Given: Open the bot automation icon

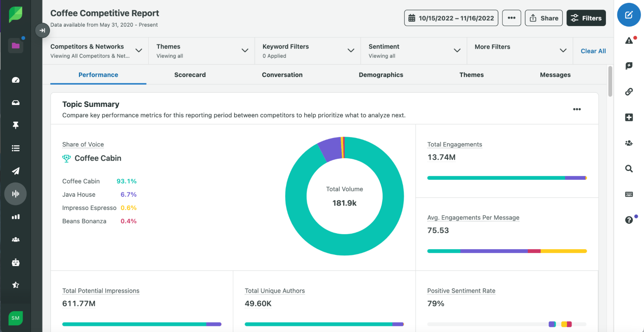Looking at the screenshot, I should pos(15,262).
